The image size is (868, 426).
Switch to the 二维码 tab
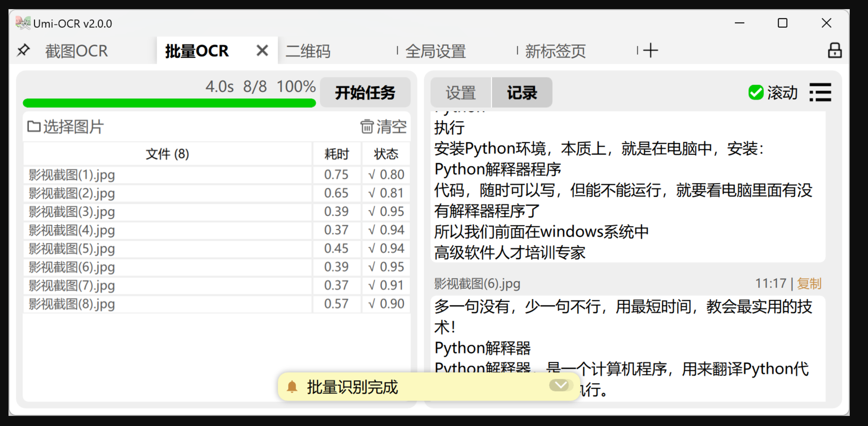[x=308, y=51]
